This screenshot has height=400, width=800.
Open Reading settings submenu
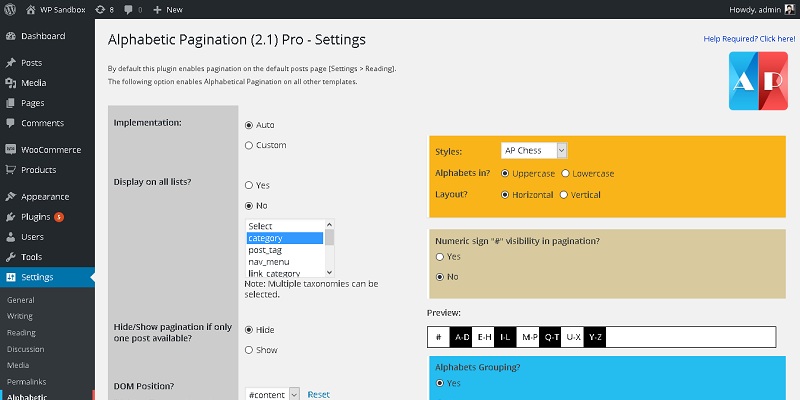coord(21,333)
